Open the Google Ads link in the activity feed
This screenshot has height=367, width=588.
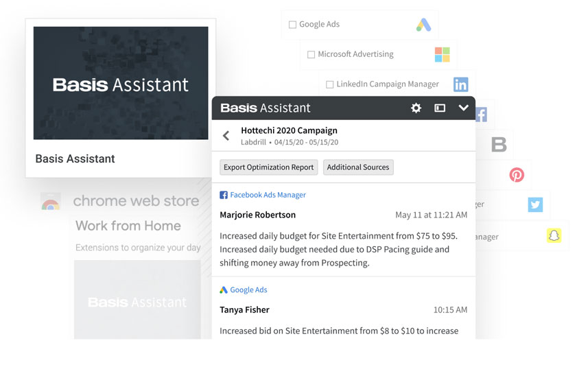point(248,289)
